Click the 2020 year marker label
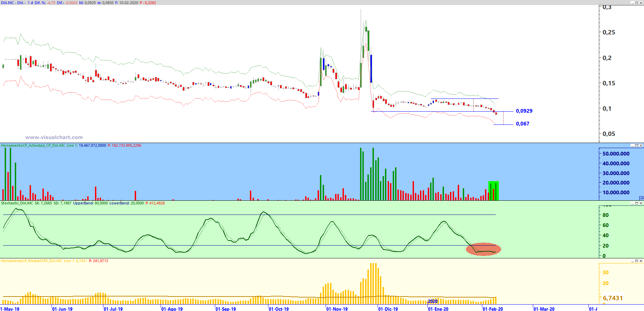This screenshot has height=311, width=644. click(433, 301)
